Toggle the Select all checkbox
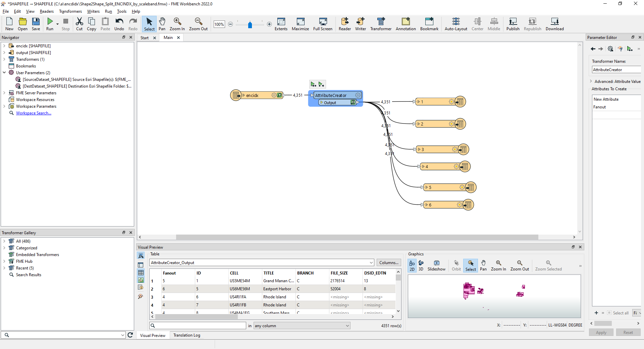The image size is (644, 349). tap(609, 313)
